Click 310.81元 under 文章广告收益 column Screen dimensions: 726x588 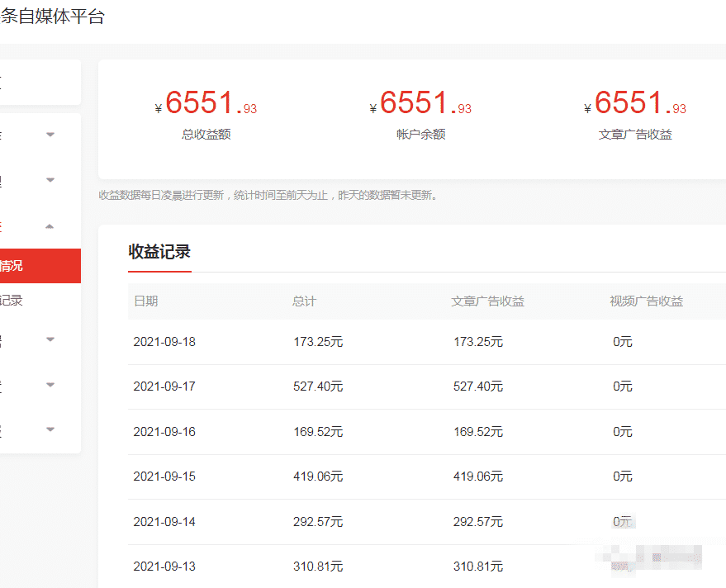[478, 567]
